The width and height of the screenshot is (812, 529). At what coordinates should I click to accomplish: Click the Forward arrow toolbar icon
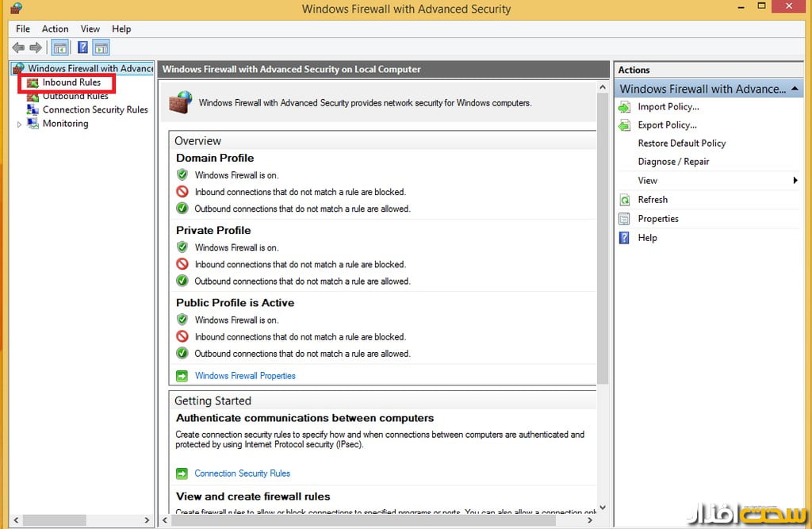coord(35,48)
